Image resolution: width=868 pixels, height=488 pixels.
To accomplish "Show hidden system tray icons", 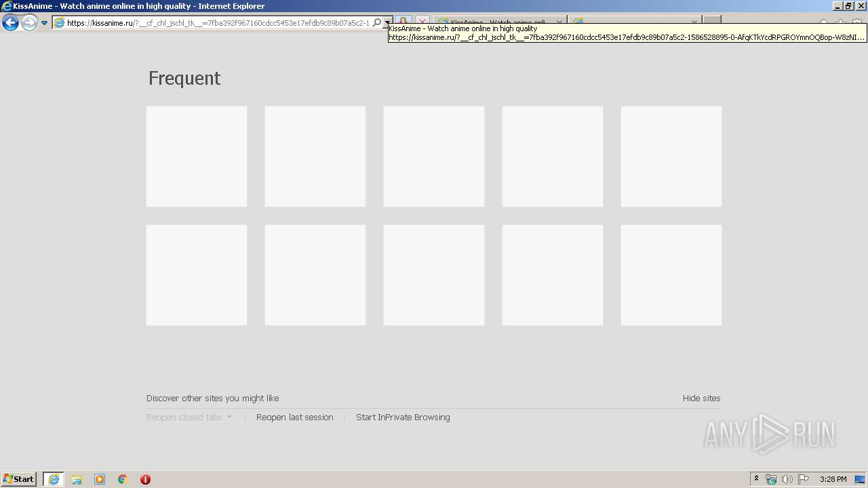I will tap(757, 479).
